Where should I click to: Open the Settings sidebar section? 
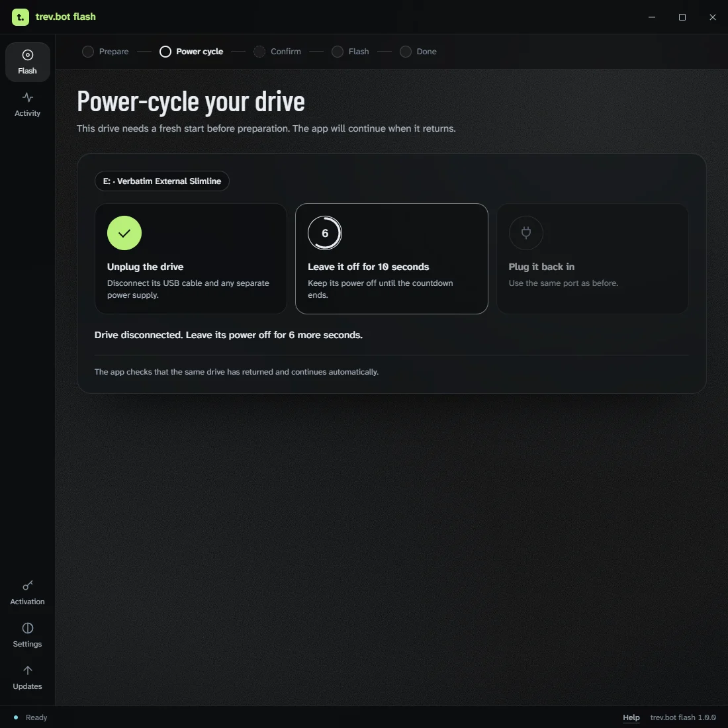pyautogui.click(x=27, y=635)
